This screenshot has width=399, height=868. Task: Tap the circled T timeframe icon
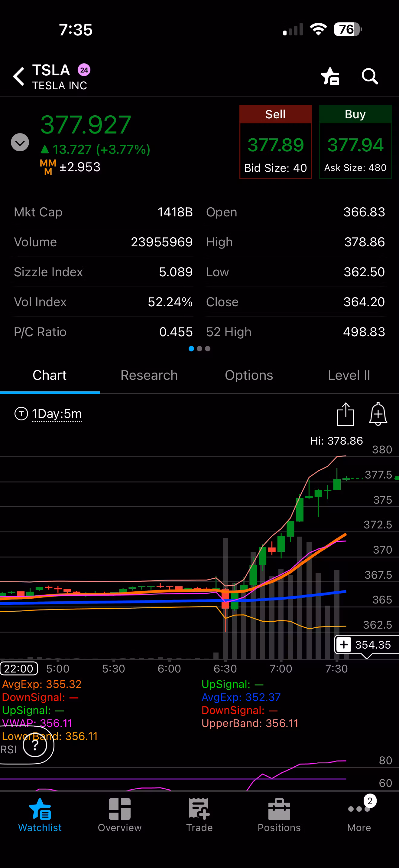coord(21,413)
